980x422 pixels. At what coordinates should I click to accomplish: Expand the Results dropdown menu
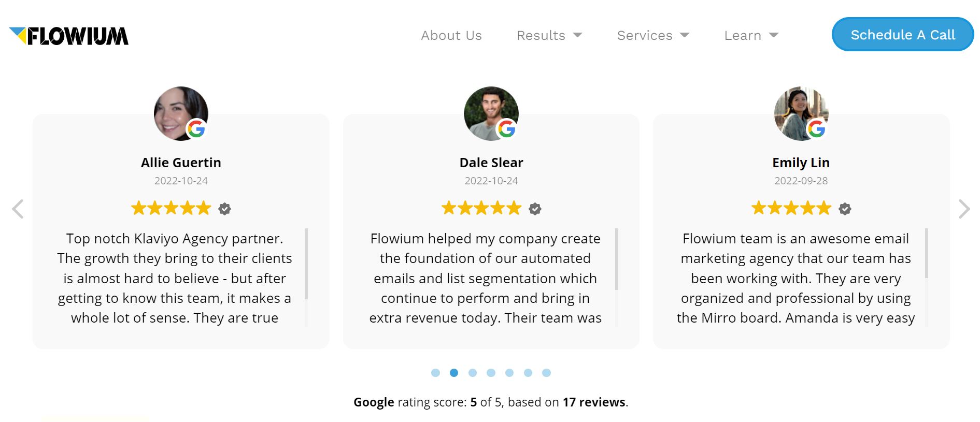coord(549,36)
